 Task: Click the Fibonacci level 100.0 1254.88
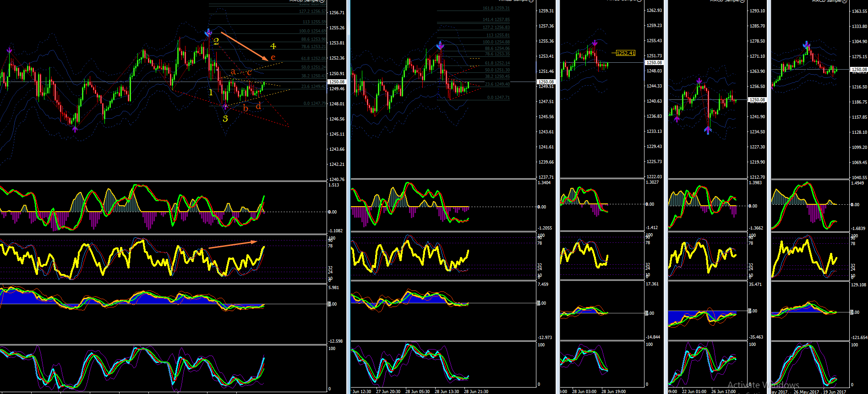click(496, 42)
